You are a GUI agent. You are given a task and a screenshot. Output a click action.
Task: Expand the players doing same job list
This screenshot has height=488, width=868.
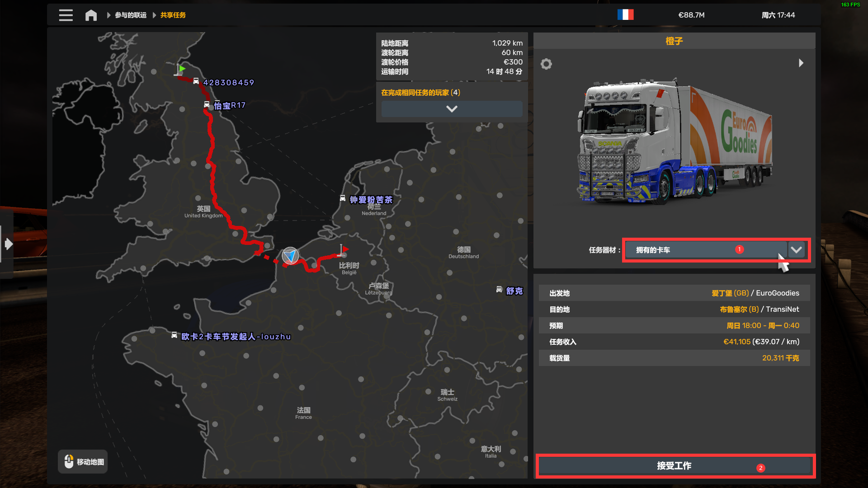pos(452,109)
